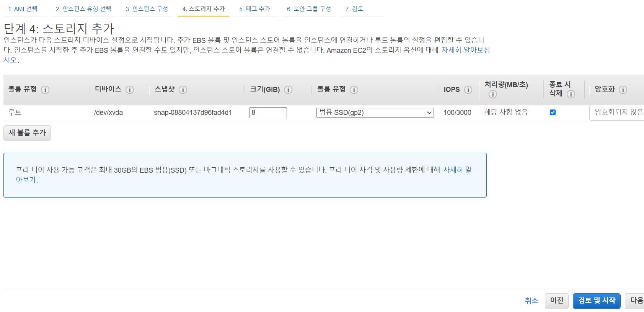The height and width of the screenshot is (312, 644).
Task: Go to step 1. AMI 선택 tab
Action: tap(23, 9)
